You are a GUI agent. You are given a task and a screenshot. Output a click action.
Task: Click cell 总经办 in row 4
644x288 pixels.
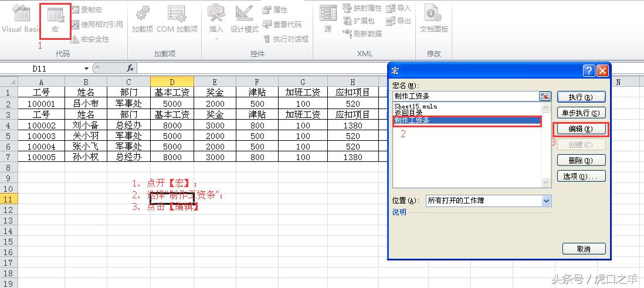tap(128, 126)
